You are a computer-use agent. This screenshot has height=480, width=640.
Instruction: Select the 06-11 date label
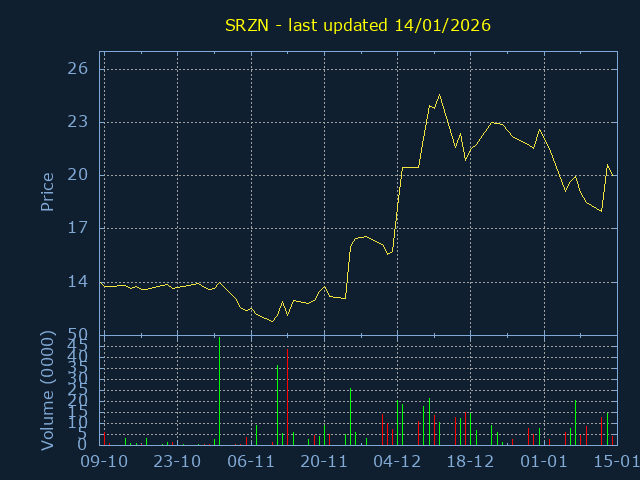pyautogui.click(x=251, y=462)
